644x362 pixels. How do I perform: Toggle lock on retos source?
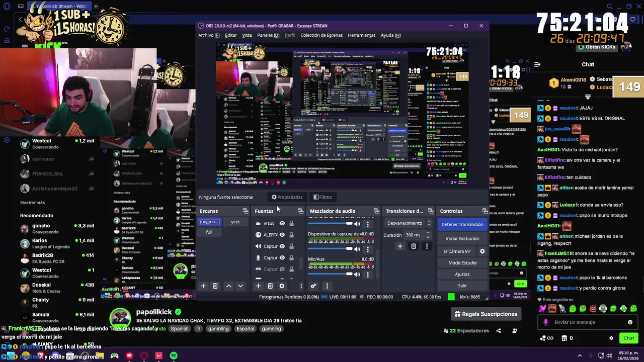[291, 223]
